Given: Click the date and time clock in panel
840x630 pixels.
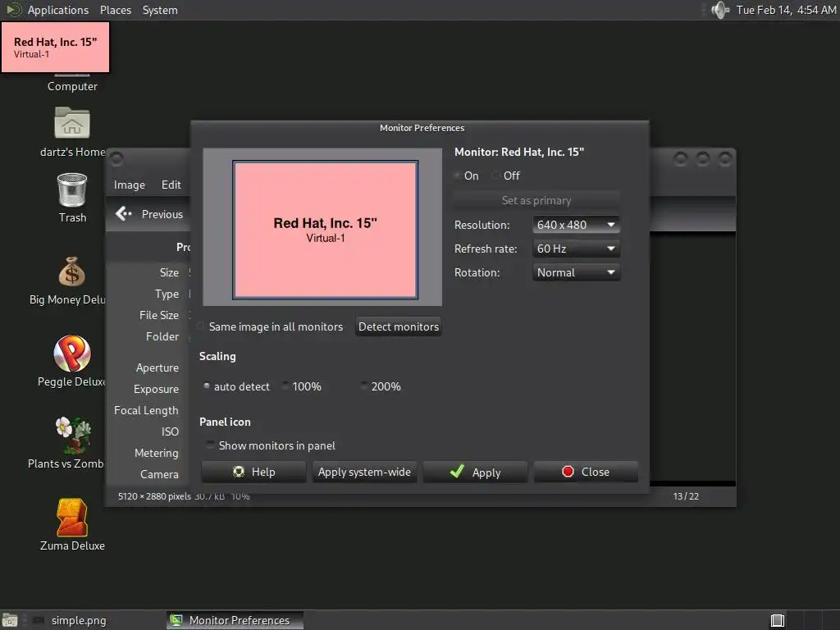Looking at the screenshot, I should coord(786,10).
